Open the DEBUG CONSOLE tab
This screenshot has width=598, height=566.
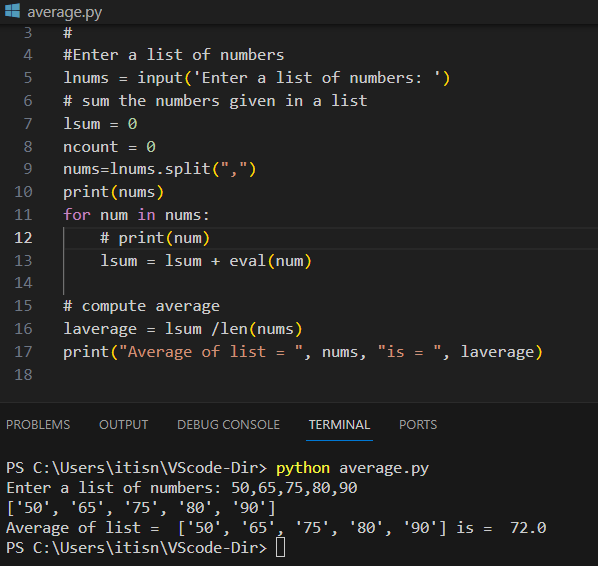pyautogui.click(x=228, y=424)
